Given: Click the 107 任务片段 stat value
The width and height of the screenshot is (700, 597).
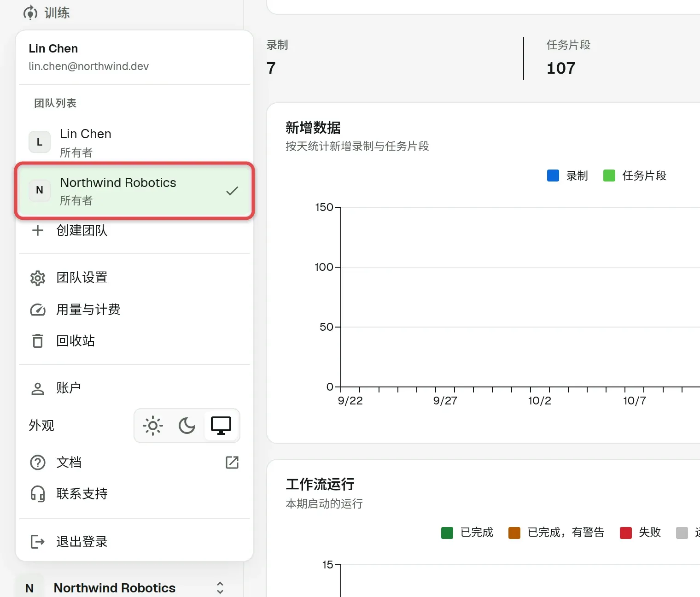Looking at the screenshot, I should [561, 68].
